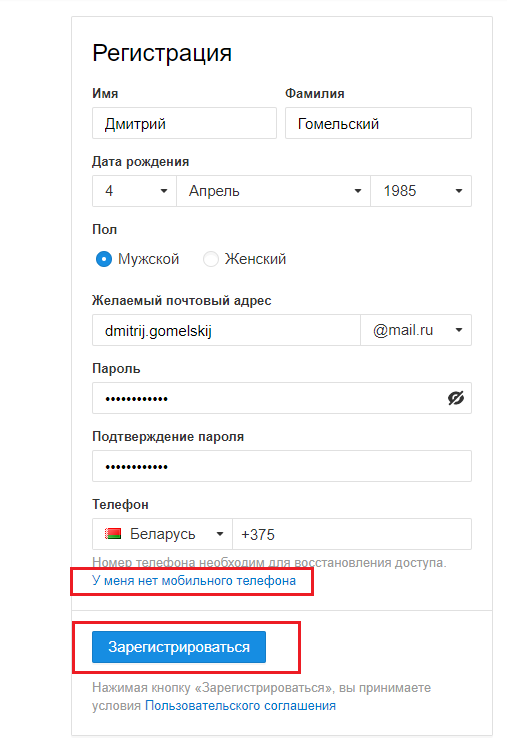Select the Мужской radio button

tap(103, 259)
